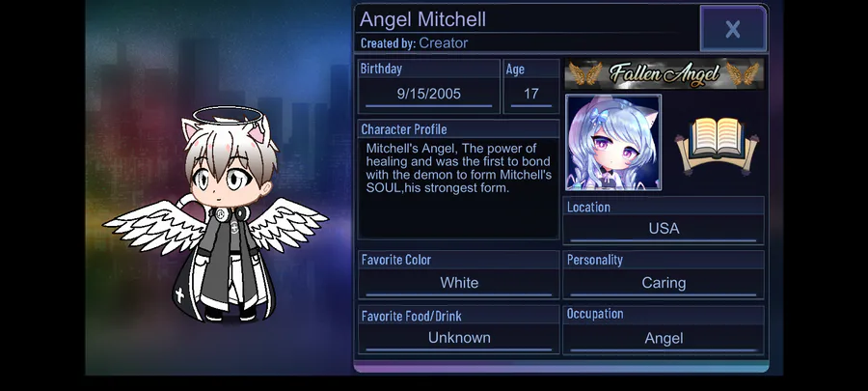Edit the Age value 17
Viewport: 868px width, 391px height.
click(x=530, y=95)
